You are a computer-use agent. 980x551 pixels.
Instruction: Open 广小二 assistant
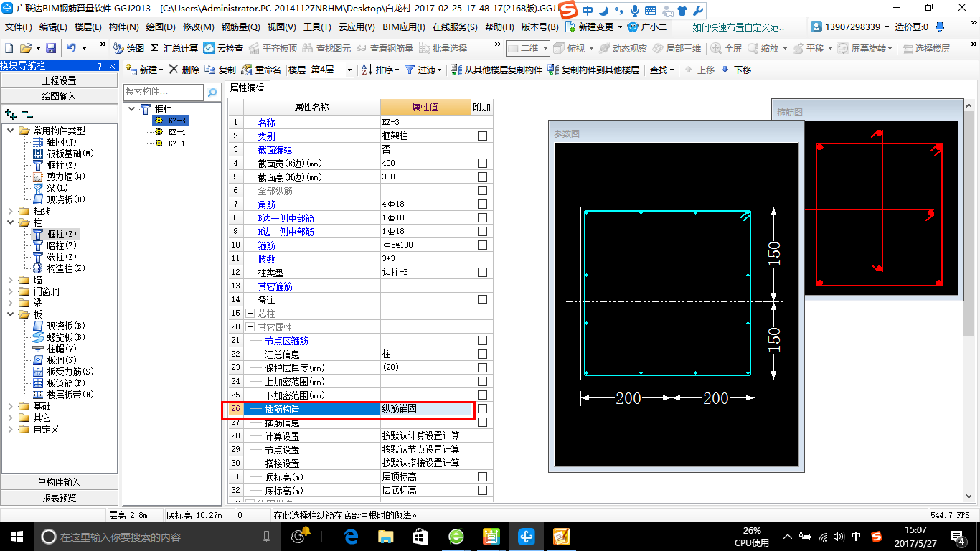point(647,27)
